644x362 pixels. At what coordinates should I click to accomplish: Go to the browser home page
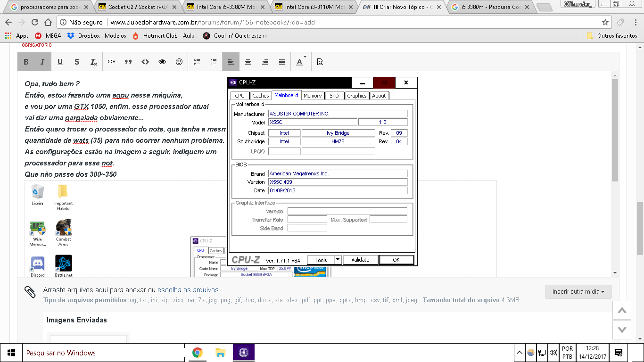pyautogui.click(x=48, y=22)
